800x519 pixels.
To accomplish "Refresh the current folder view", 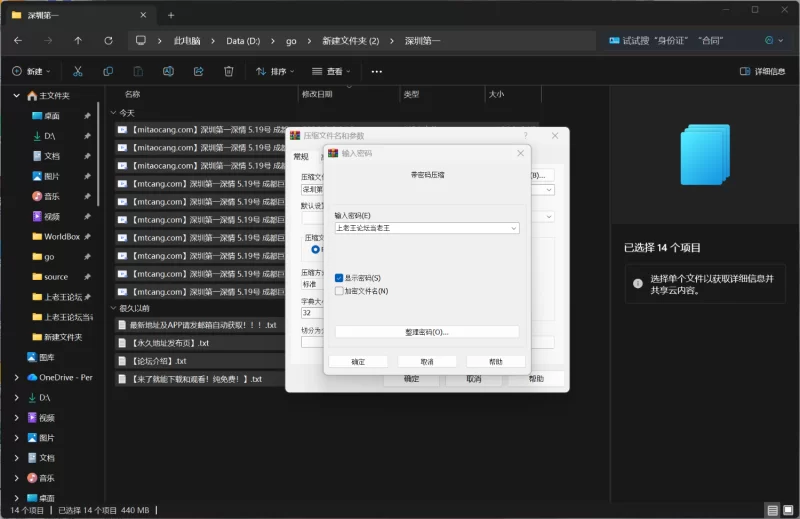I will pos(108,40).
